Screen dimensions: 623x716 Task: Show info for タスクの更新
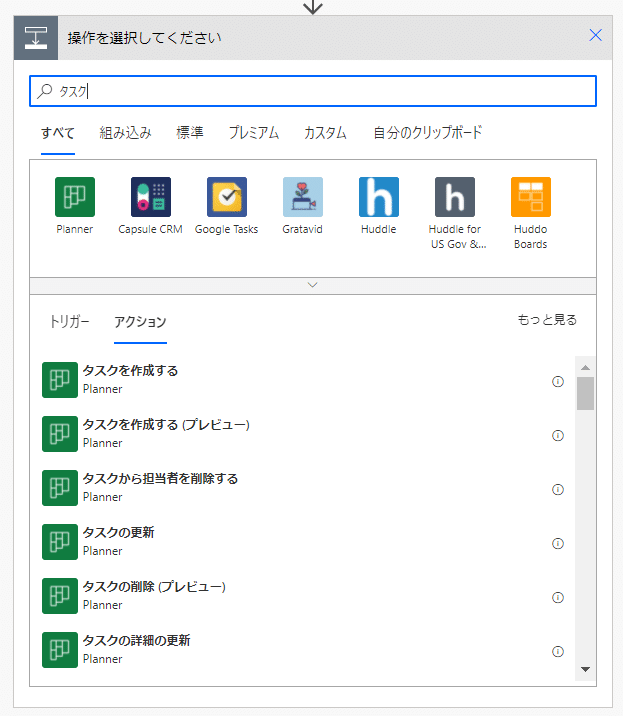pyautogui.click(x=558, y=543)
